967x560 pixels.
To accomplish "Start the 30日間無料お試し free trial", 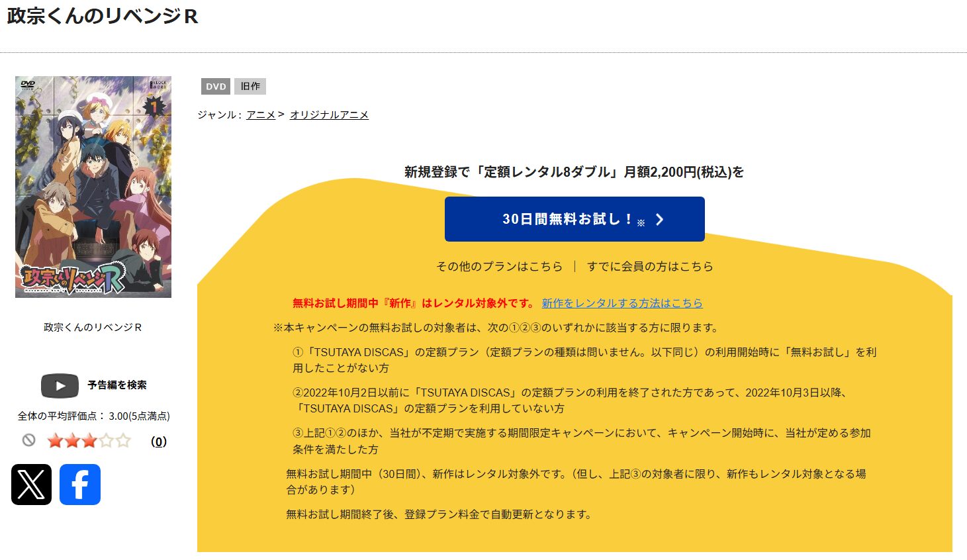I will 575,219.
